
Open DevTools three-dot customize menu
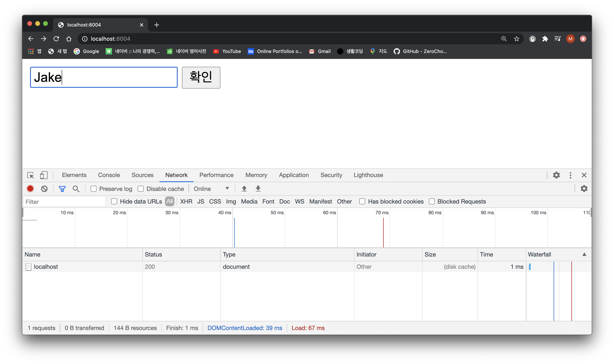(570, 175)
